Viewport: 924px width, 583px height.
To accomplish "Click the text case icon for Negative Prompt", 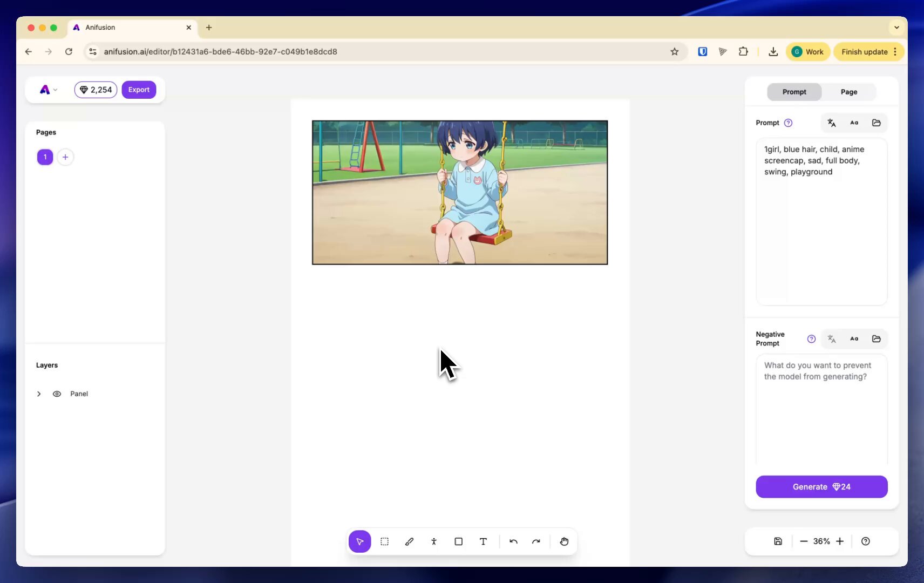I will [x=854, y=339].
